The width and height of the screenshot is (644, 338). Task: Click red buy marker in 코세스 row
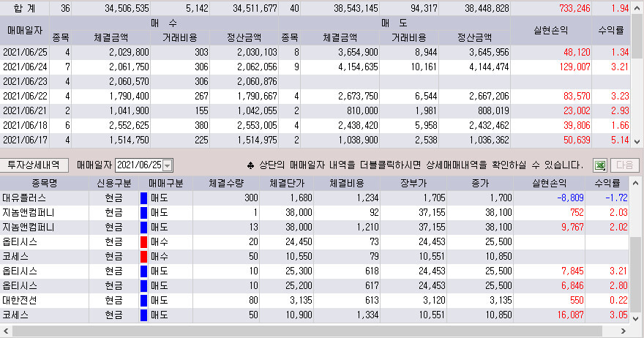point(143,257)
